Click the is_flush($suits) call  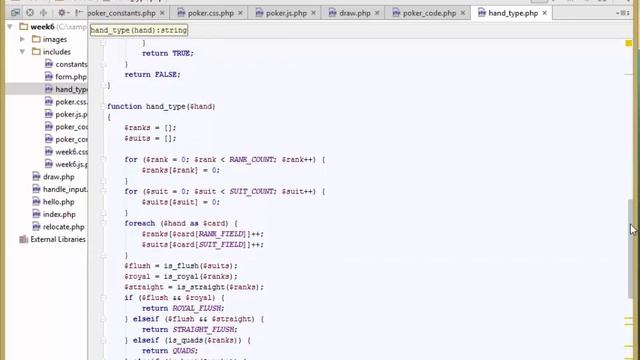click(x=199, y=266)
